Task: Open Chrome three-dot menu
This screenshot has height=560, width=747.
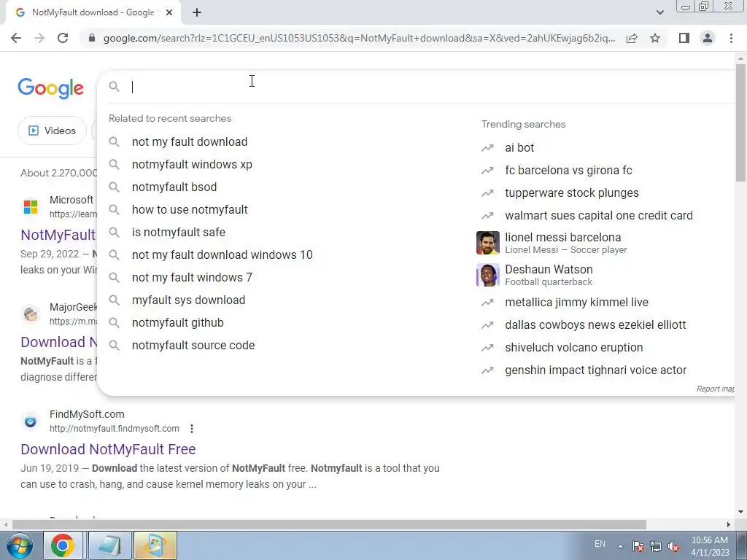Action: [x=731, y=38]
